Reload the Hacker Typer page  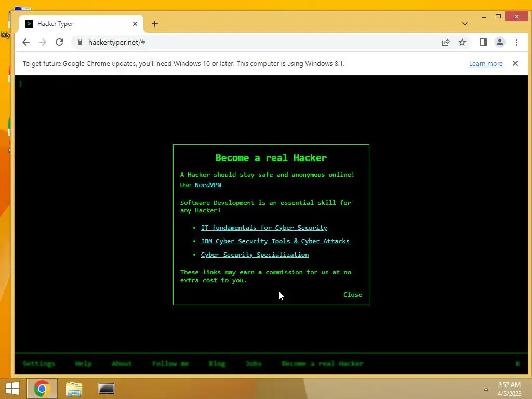tap(59, 42)
